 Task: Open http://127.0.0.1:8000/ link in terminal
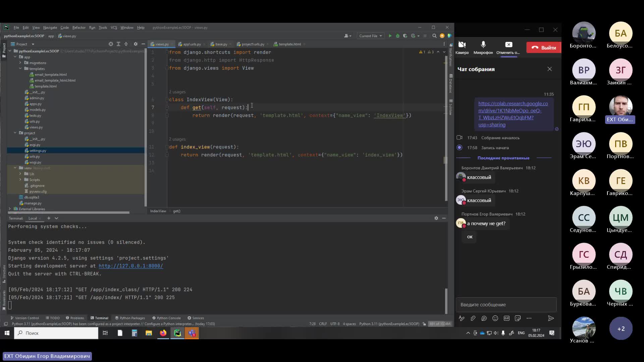click(131, 266)
